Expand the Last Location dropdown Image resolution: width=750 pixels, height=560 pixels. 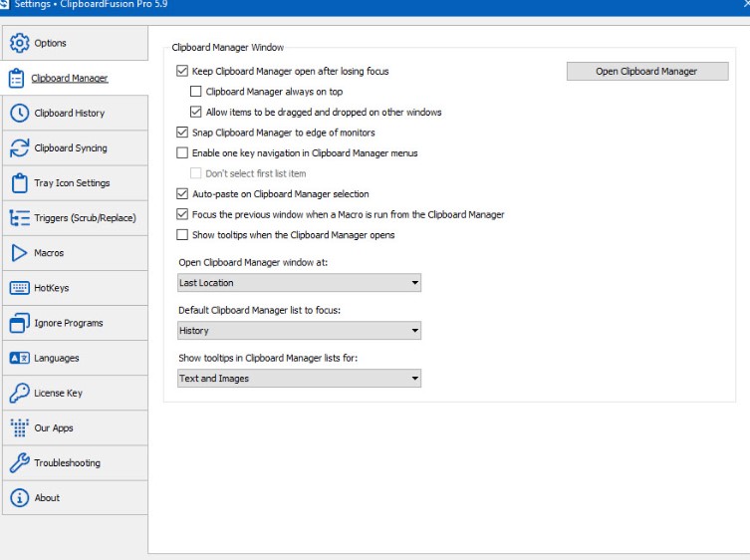point(299,283)
